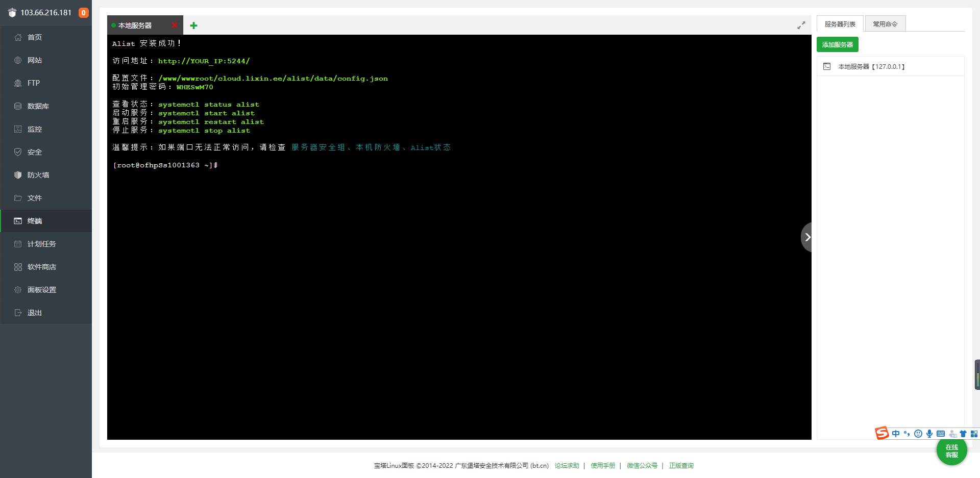Toggle terminal fullscreen mode
The height and width of the screenshot is (478, 980).
click(x=801, y=25)
